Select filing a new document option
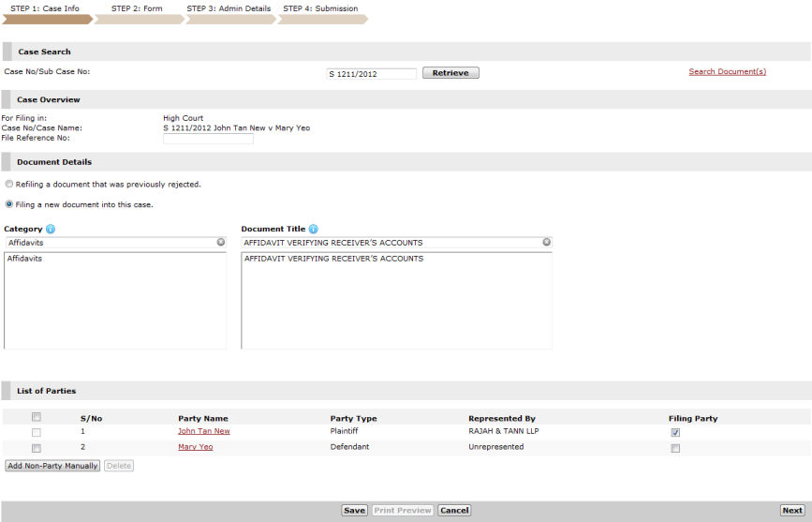This screenshot has height=522, width=812. coord(9,204)
